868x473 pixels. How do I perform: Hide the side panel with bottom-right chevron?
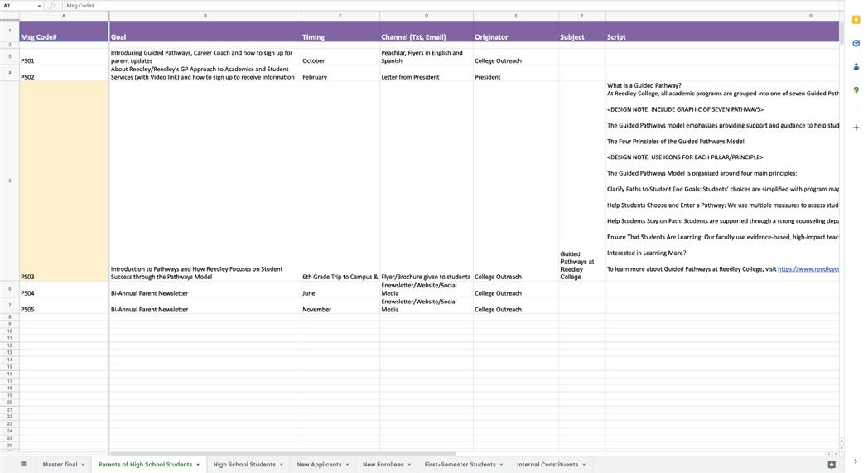(x=856, y=461)
